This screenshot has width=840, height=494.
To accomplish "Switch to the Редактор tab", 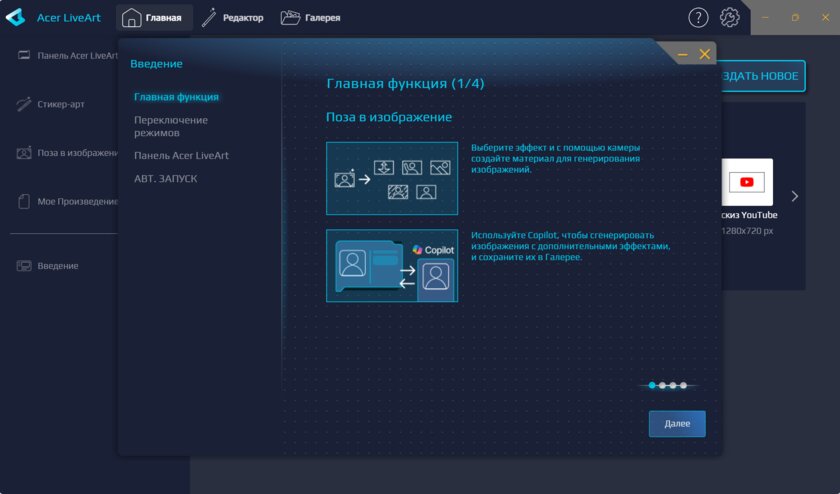I will (232, 18).
